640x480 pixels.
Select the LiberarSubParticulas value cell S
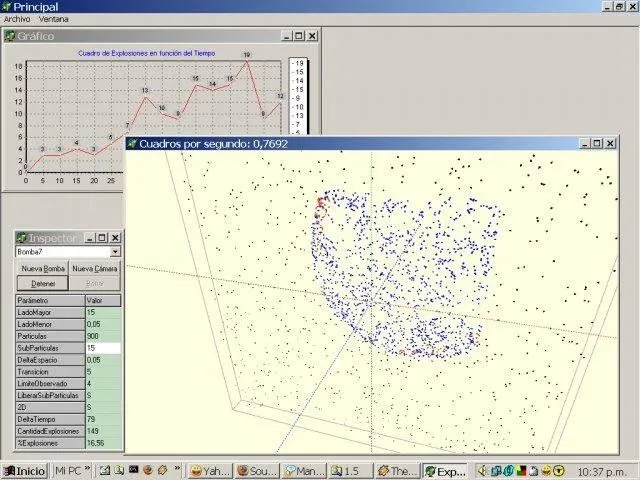pyautogui.click(x=103, y=396)
